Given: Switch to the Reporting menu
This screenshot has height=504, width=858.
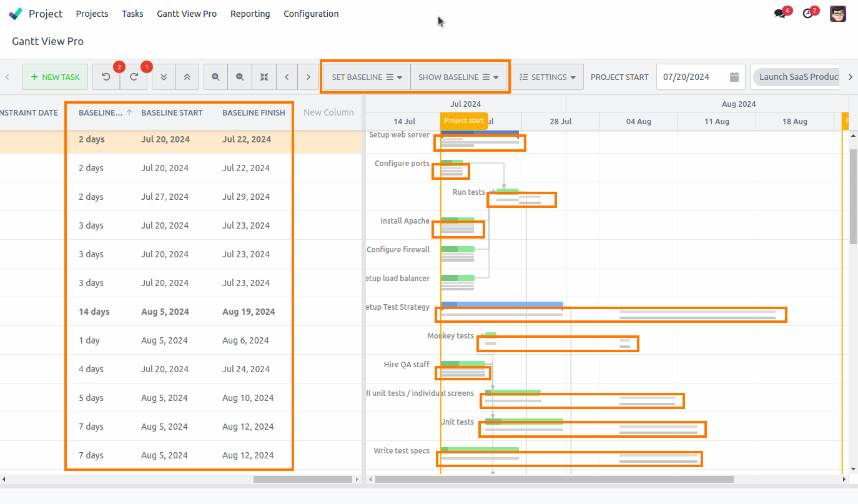Looking at the screenshot, I should pyautogui.click(x=250, y=13).
